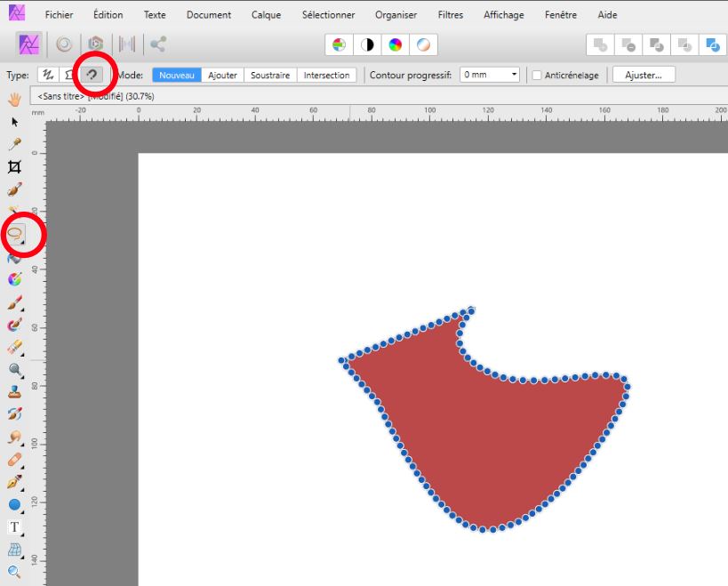Open the Fichier menu

(x=59, y=15)
